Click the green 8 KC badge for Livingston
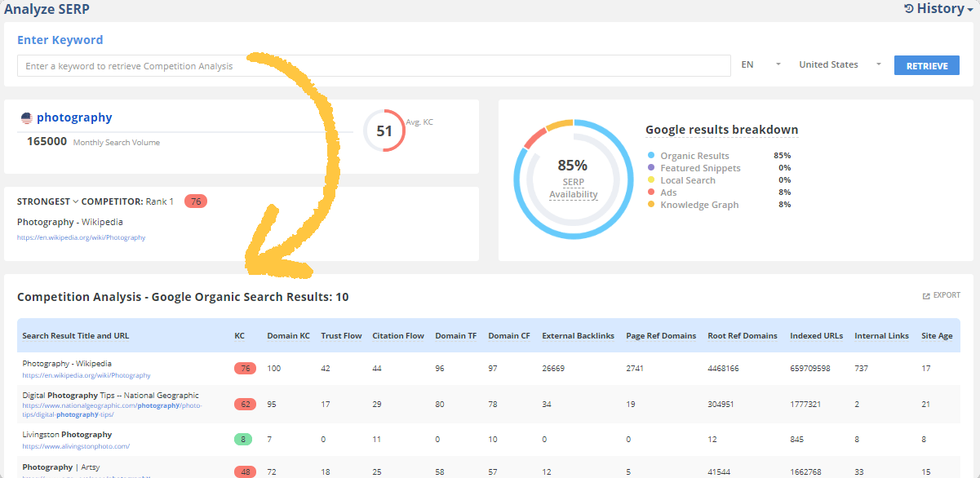Viewport: 980px width, 478px height. [x=245, y=439]
